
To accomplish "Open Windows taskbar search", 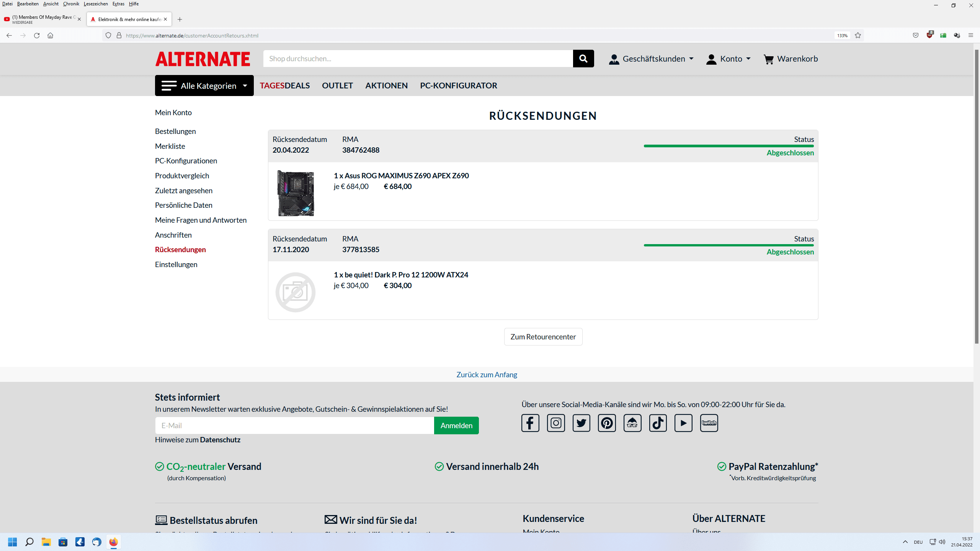I will pos(29,542).
